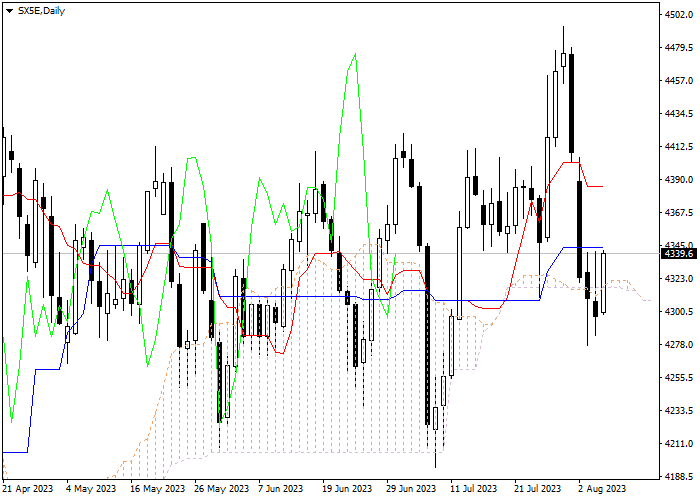Open the dropdown arrow beside SX5E,Daily

[9, 11]
